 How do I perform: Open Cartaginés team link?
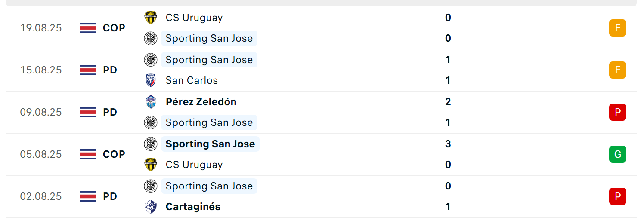coord(193,207)
